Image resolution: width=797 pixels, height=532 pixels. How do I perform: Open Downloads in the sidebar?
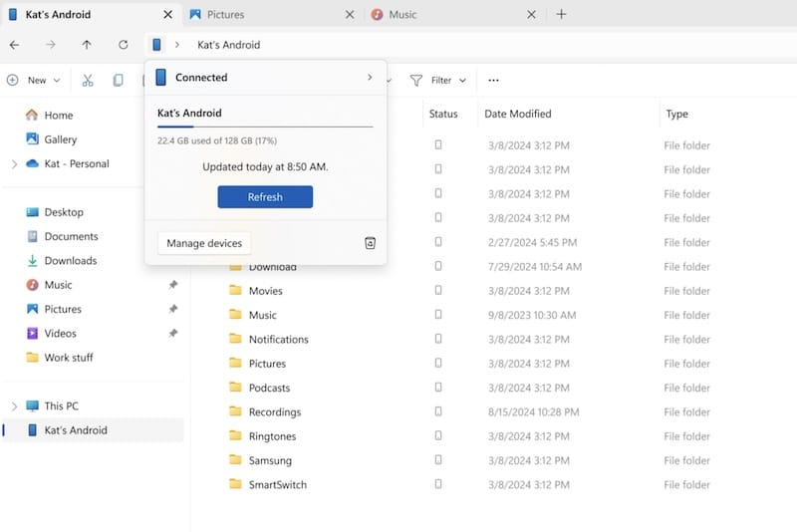(70, 261)
